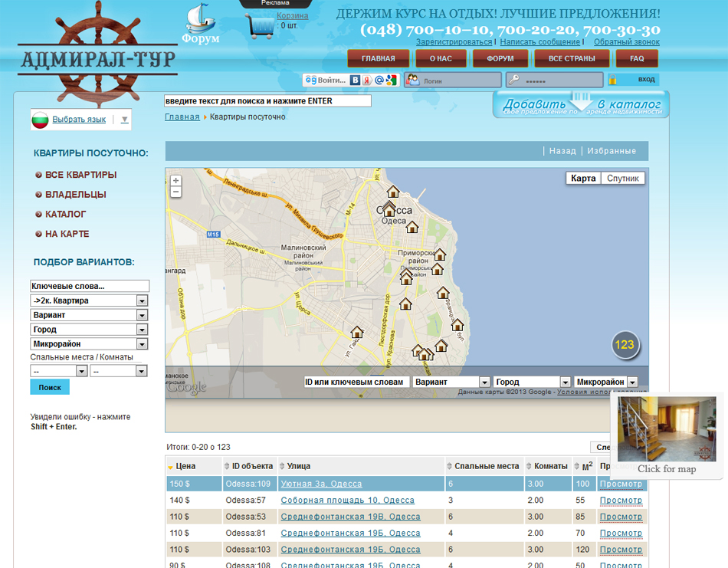
Task: Focus the Ключевые слова input field
Action: [x=90, y=286]
